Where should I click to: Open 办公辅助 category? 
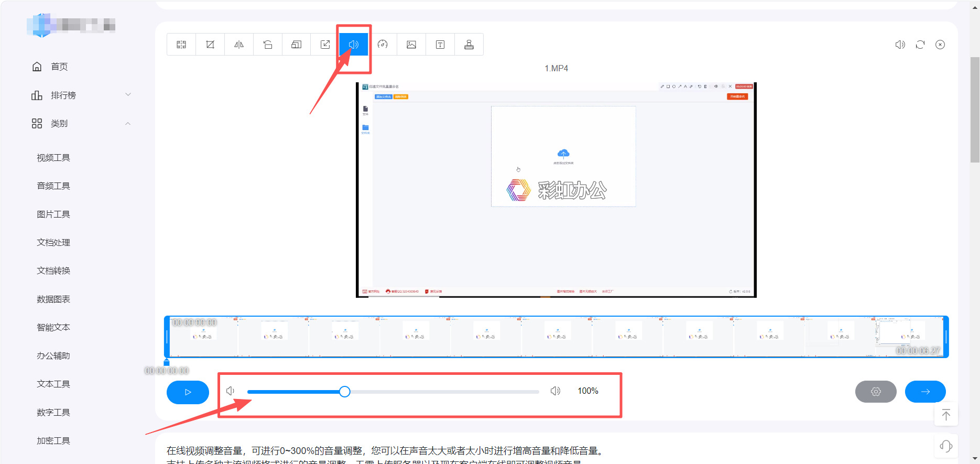pos(53,356)
